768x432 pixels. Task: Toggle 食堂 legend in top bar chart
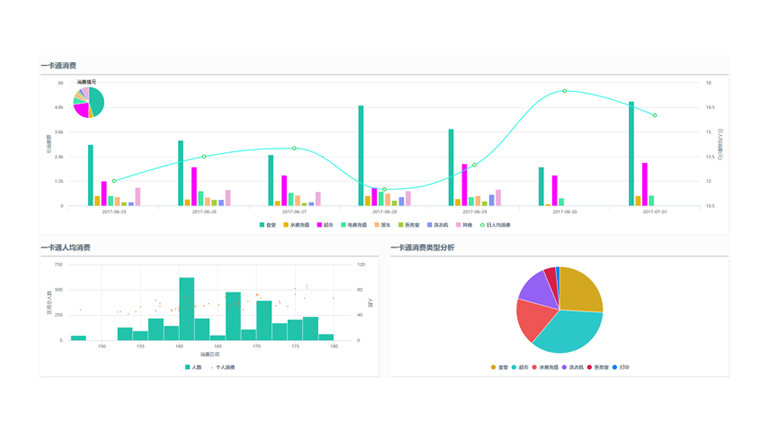coord(267,225)
